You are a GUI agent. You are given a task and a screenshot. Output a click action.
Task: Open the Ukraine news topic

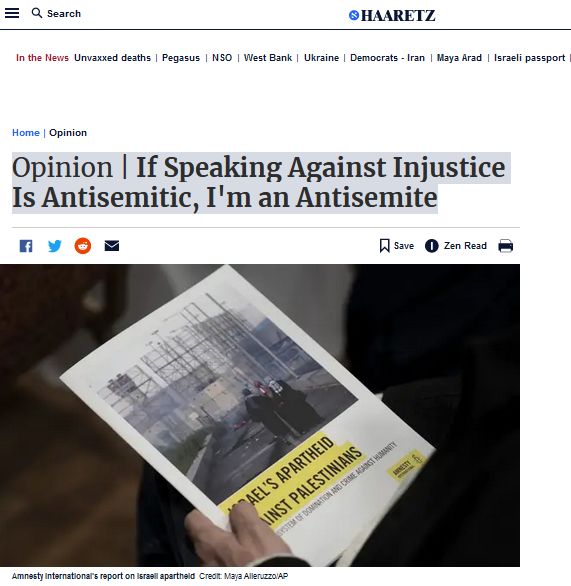point(321,58)
